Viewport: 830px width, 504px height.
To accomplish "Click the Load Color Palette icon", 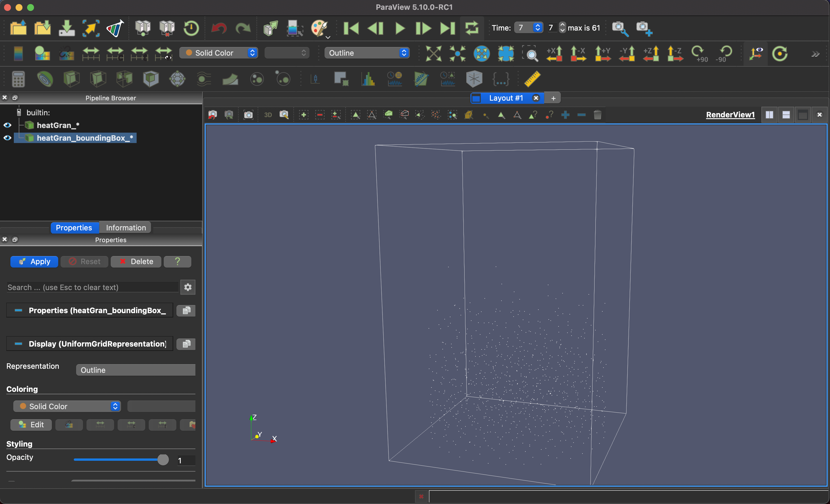I will point(319,28).
